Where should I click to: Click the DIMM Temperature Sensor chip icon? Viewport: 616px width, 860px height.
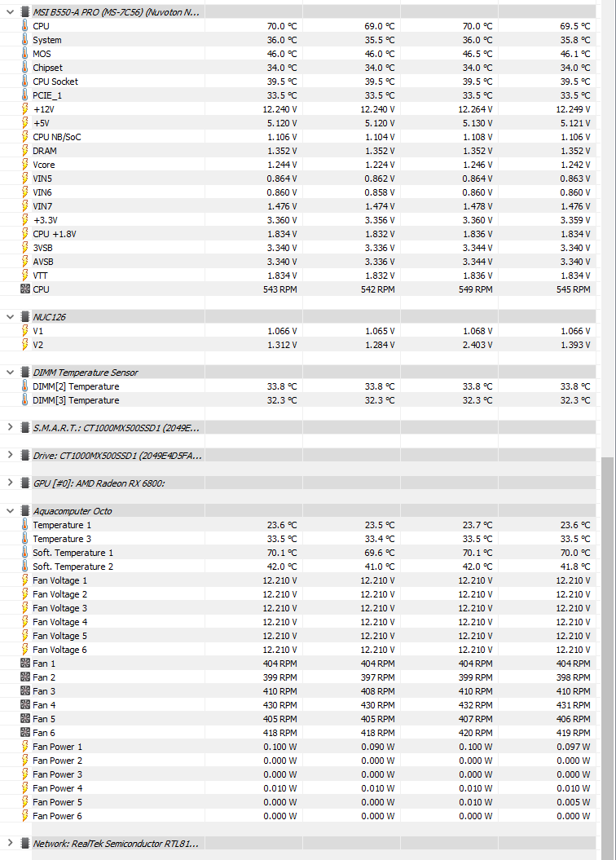24,373
